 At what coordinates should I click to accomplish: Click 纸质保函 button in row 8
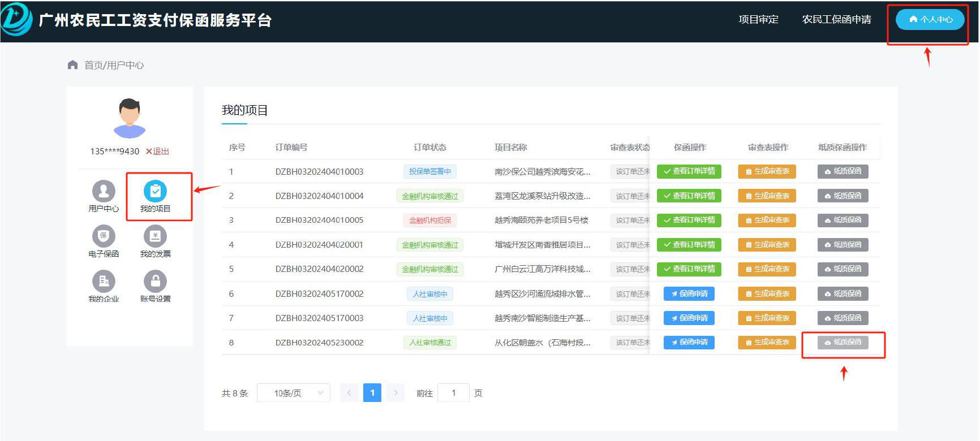point(843,343)
